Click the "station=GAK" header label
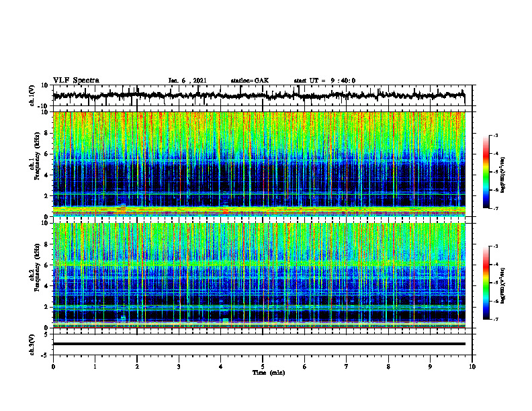This screenshot has width=532, height=411. coord(250,81)
